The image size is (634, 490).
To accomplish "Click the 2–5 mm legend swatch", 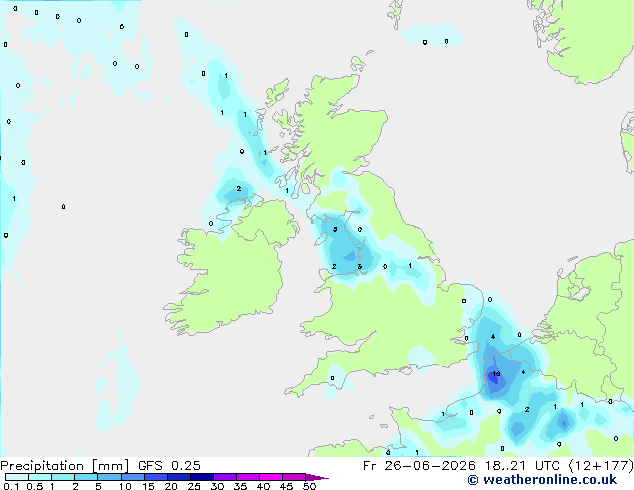I will point(86,477).
